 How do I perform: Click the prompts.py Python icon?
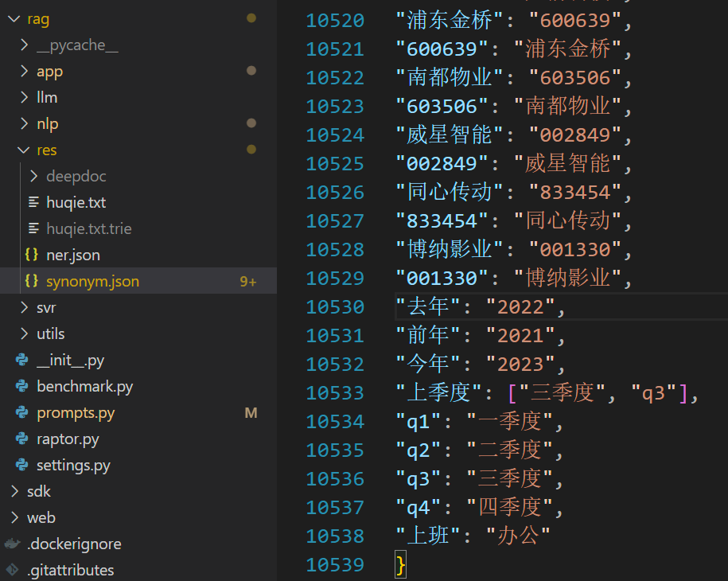[x=21, y=412]
